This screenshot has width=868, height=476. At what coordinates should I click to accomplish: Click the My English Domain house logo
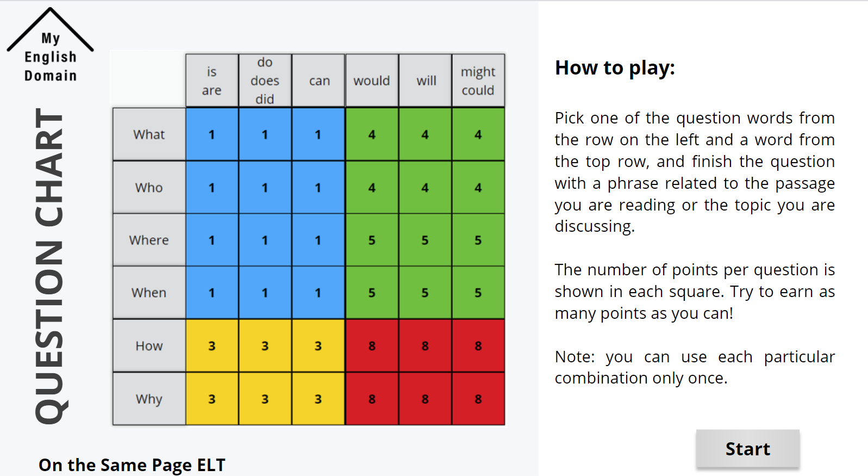(51, 47)
